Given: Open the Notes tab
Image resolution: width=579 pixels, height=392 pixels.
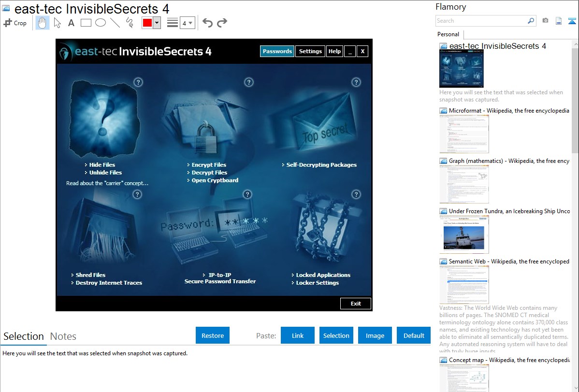Looking at the screenshot, I should coord(63,336).
